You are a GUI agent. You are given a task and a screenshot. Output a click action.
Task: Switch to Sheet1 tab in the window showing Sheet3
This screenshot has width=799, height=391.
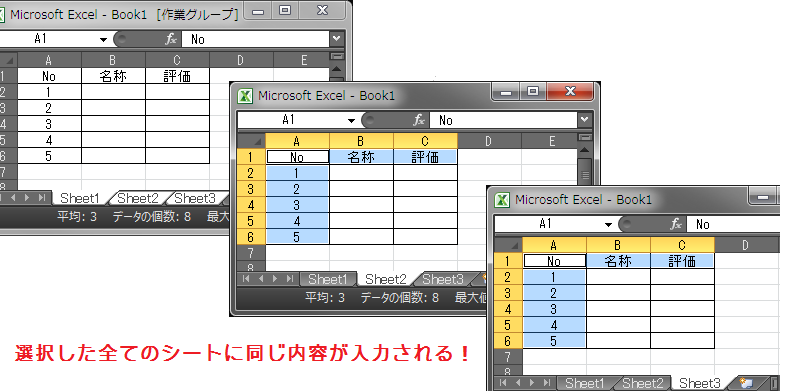pyautogui.click(x=584, y=383)
